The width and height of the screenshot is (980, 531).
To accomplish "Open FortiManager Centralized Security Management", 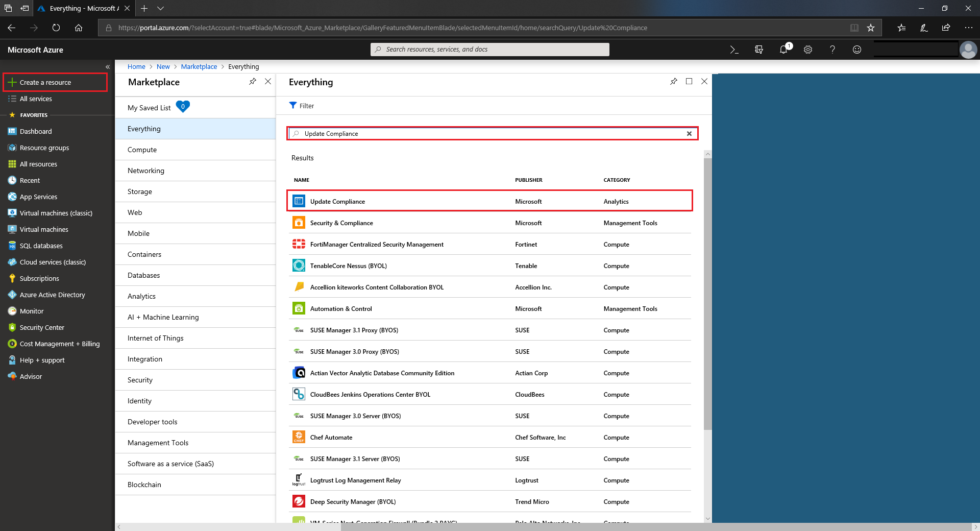I will click(x=489, y=244).
